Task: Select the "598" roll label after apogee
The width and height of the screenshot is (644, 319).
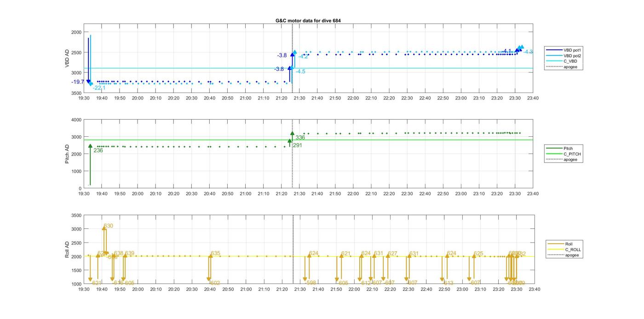Action: (x=311, y=283)
